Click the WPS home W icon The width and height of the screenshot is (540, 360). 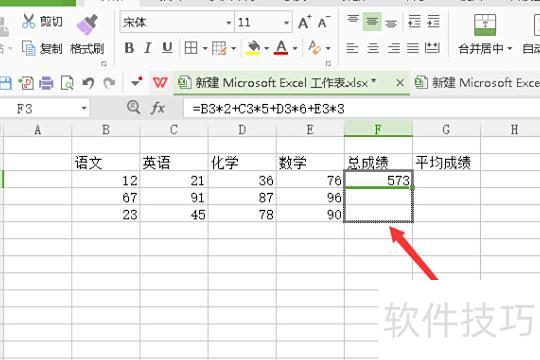pos(160,83)
